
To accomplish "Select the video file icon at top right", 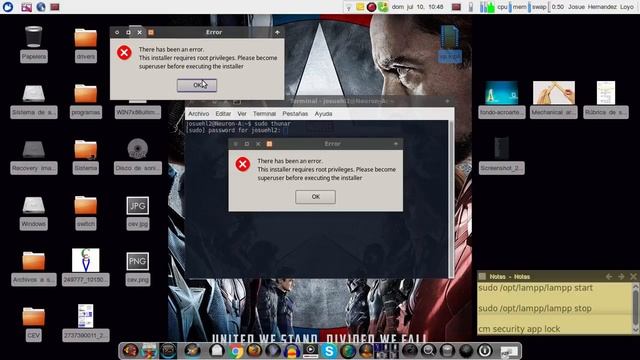I will (x=449, y=38).
